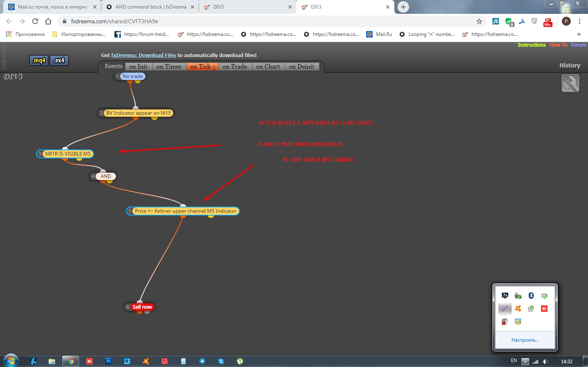Select the AND block
This screenshot has width=588, height=367.
[106, 176]
